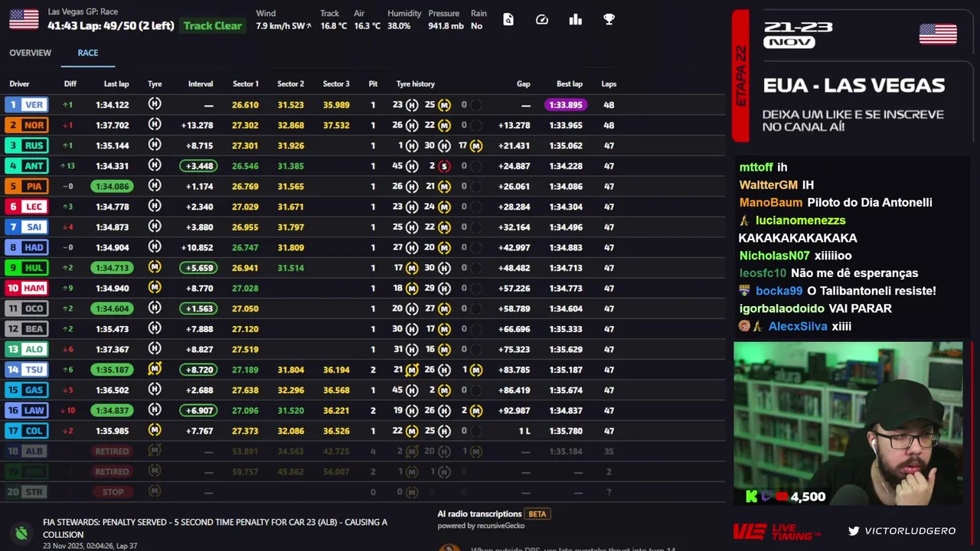The width and height of the screenshot is (980, 551).
Task: Select the RACE tab
Action: tap(87, 53)
